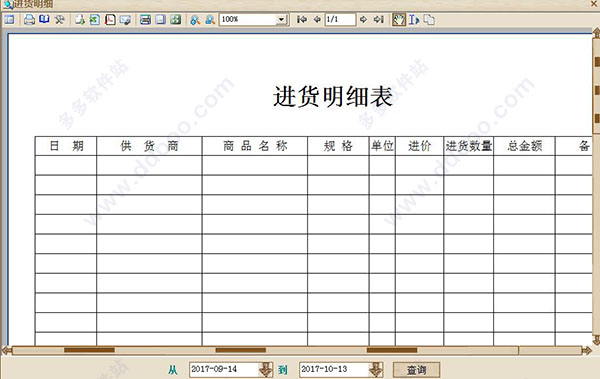Go to the next page arrow
Image resolution: width=600 pixels, height=379 pixels.
[364, 19]
